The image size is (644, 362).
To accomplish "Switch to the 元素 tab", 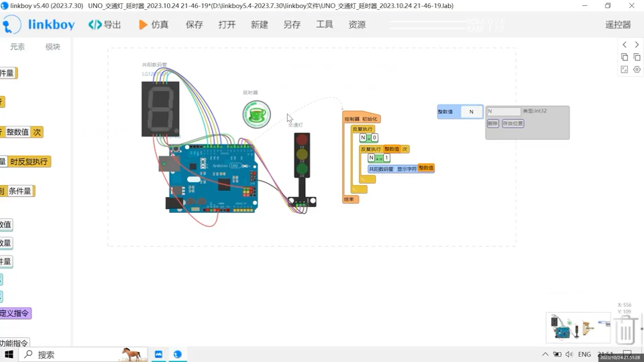I will point(17,47).
